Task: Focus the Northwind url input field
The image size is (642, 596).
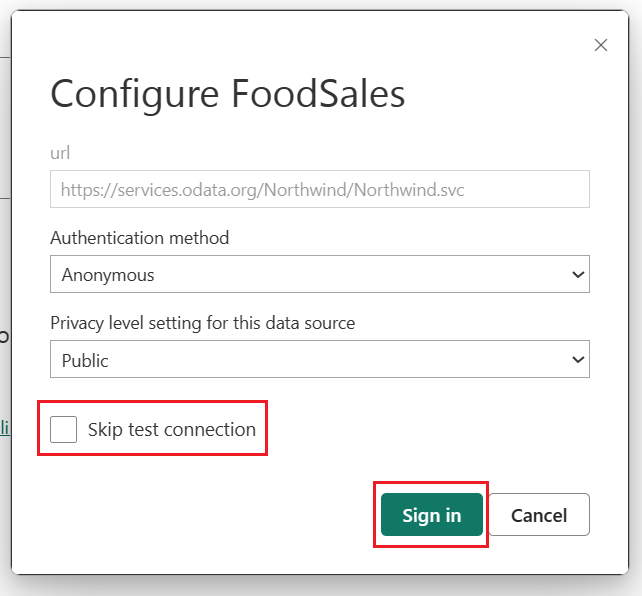Action: [x=320, y=189]
